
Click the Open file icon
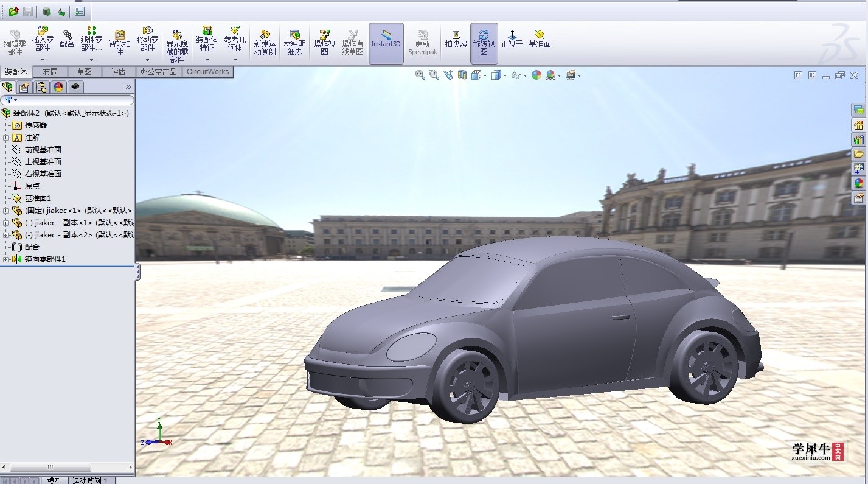coord(13,12)
